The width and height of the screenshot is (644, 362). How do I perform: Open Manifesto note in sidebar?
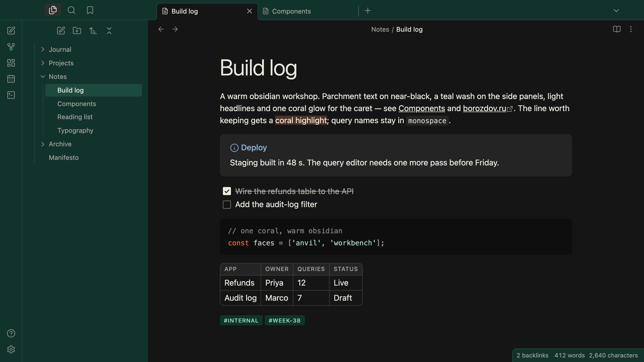click(89, 158)
